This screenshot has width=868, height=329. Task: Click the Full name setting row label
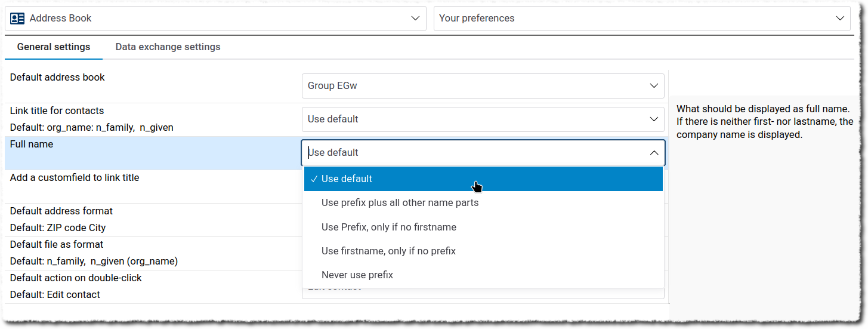[32, 144]
